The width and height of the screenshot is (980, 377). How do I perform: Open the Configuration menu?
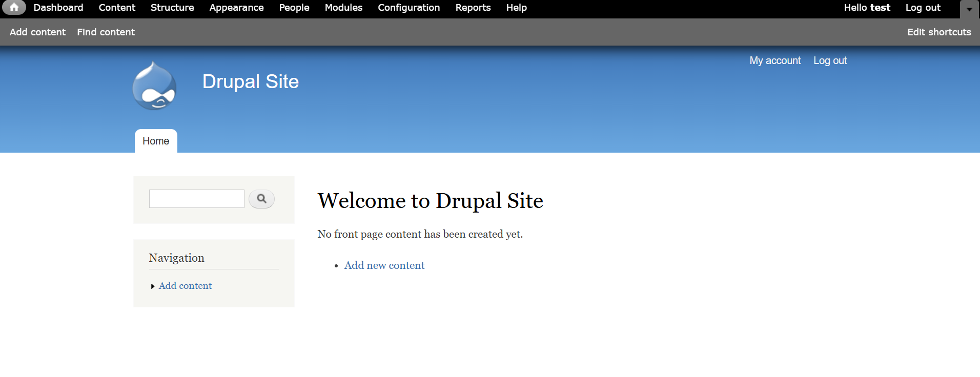coord(409,8)
